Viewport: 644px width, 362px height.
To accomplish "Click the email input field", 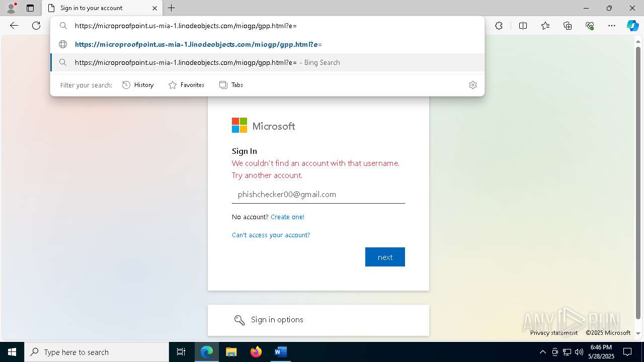I will pos(318,195).
